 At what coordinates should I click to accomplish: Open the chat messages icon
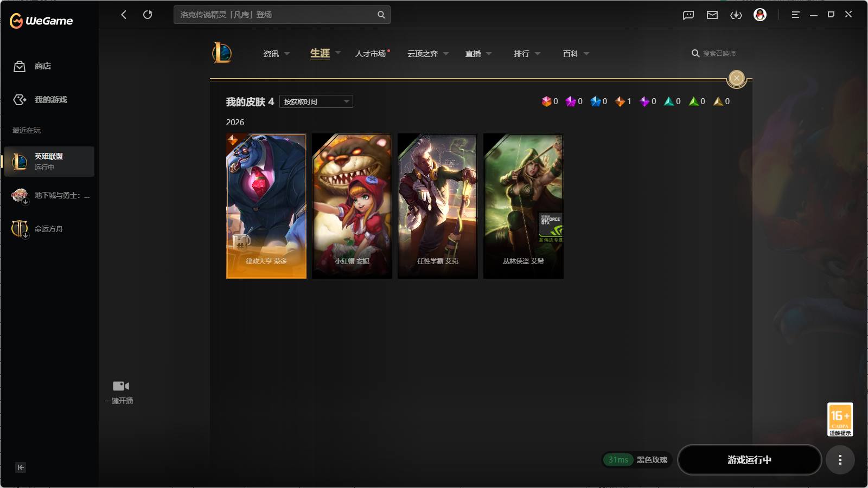tap(688, 15)
